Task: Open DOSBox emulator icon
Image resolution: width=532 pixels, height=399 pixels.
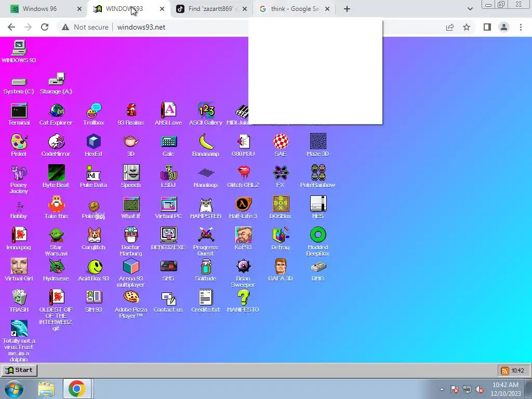Action: [281, 208]
